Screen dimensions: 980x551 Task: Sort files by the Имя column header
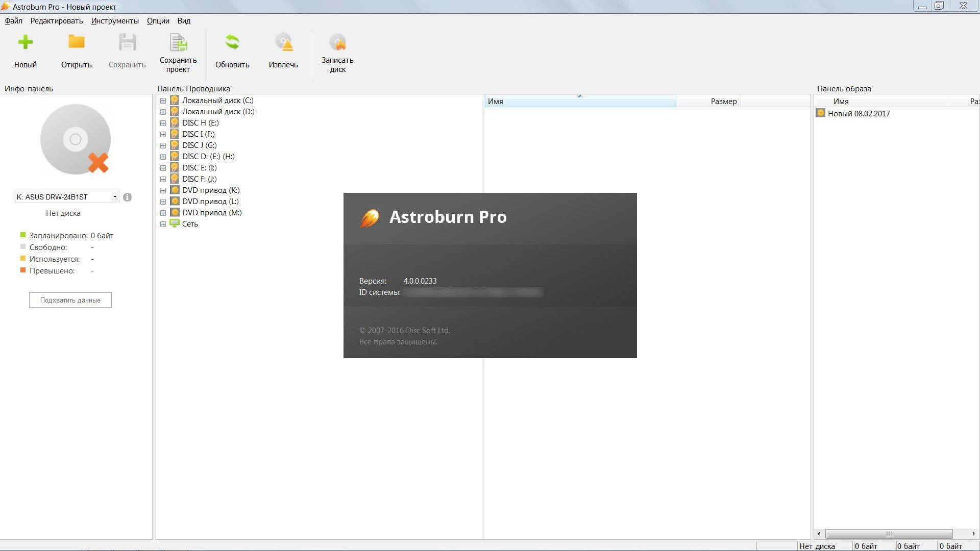[580, 101]
